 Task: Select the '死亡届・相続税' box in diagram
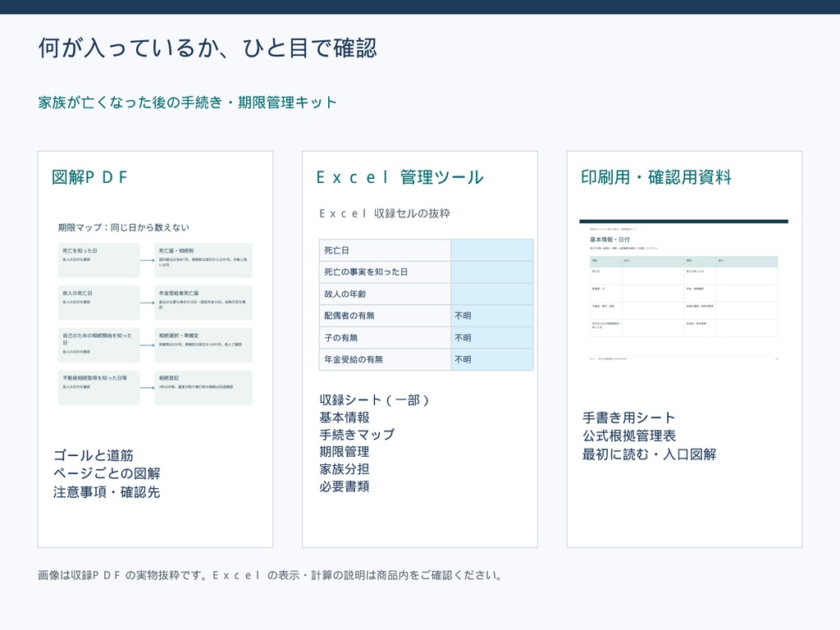coord(203,260)
